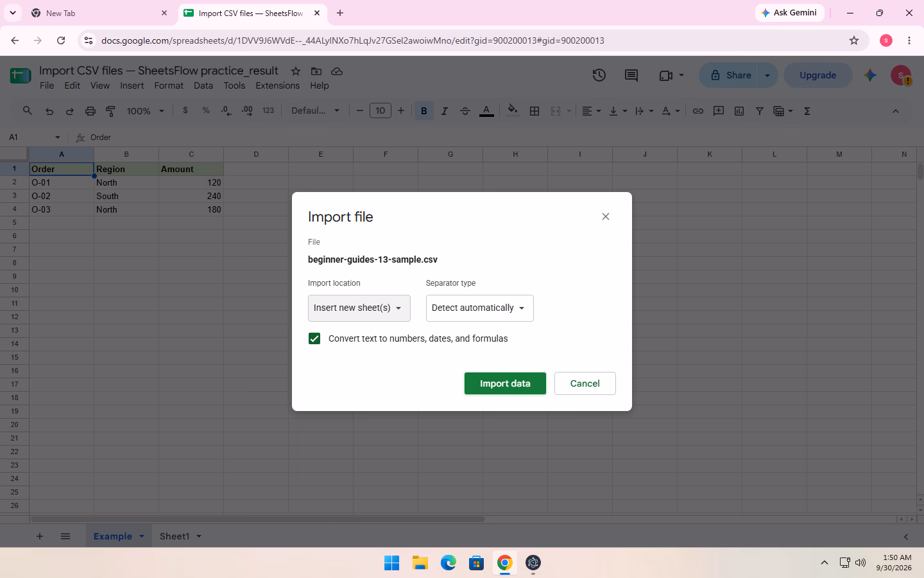Screen dimensions: 924x578
Task: Apply percent format icon
Action: point(206,110)
